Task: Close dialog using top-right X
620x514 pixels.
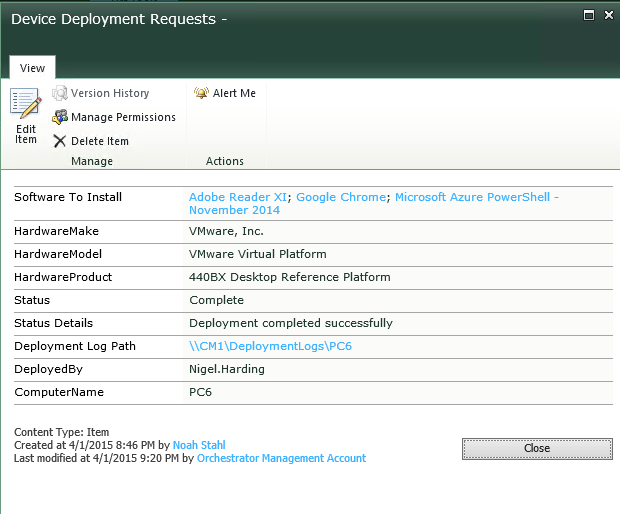Action: click(x=609, y=15)
